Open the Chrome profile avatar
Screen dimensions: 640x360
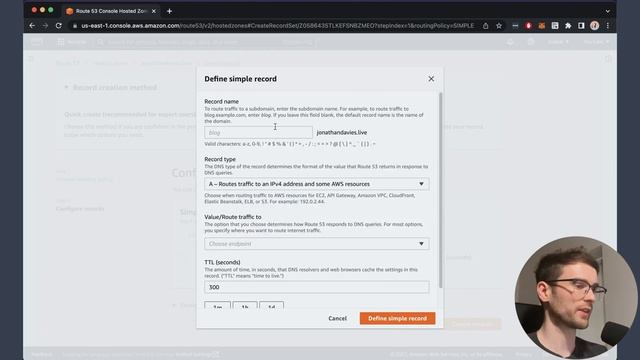tap(595, 26)
